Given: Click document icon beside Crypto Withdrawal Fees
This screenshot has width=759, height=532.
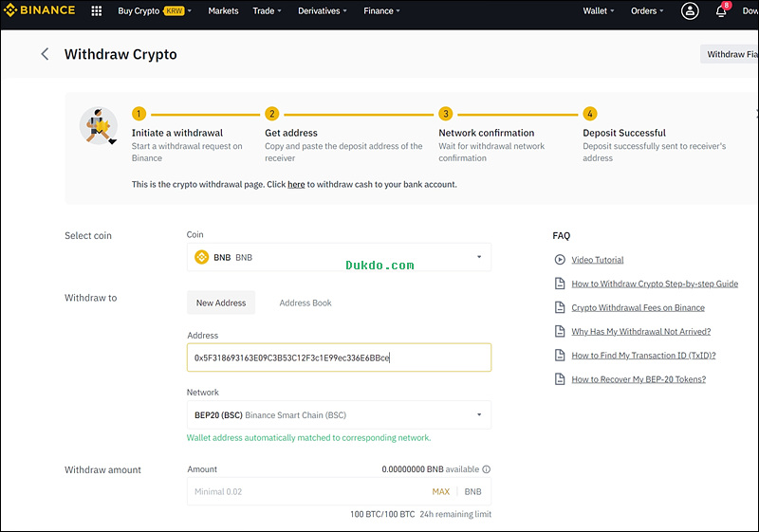Looking at the screenshot, I should pos(560,307).
